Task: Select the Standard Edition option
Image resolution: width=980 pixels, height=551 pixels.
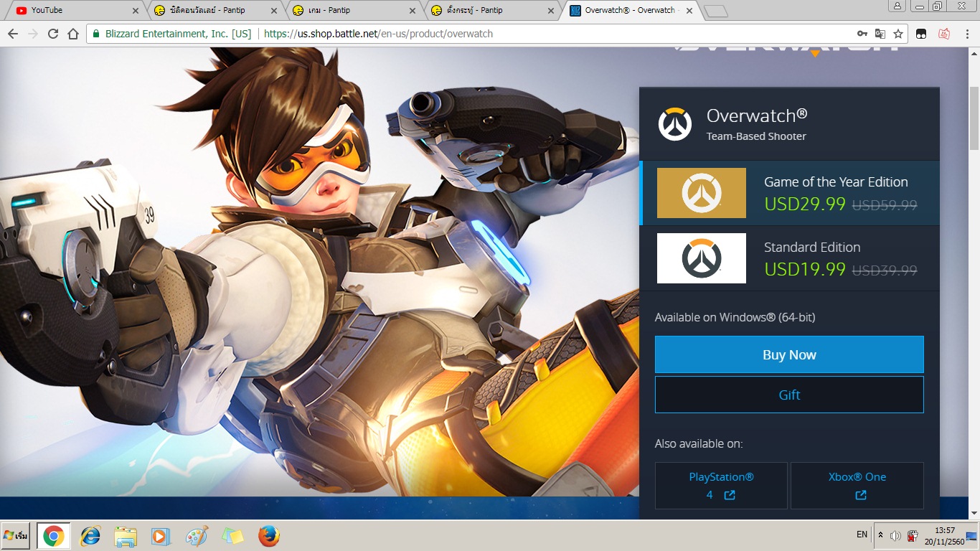Action: point(789,258)
